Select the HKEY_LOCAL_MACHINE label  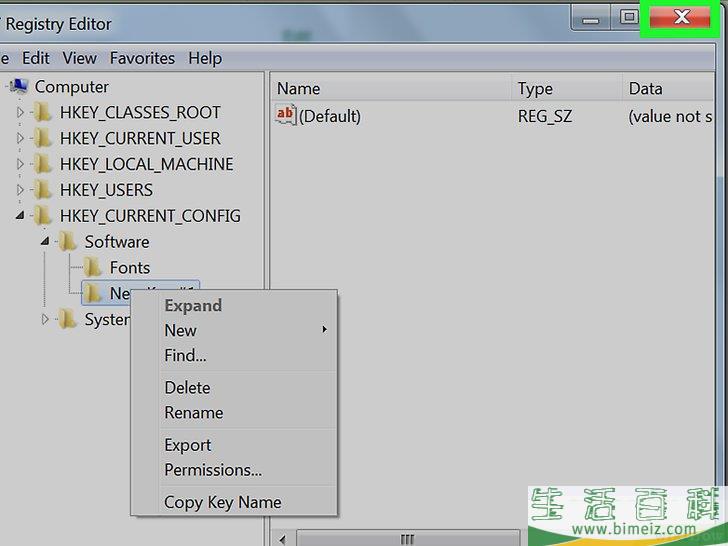(x=147, y=164)
